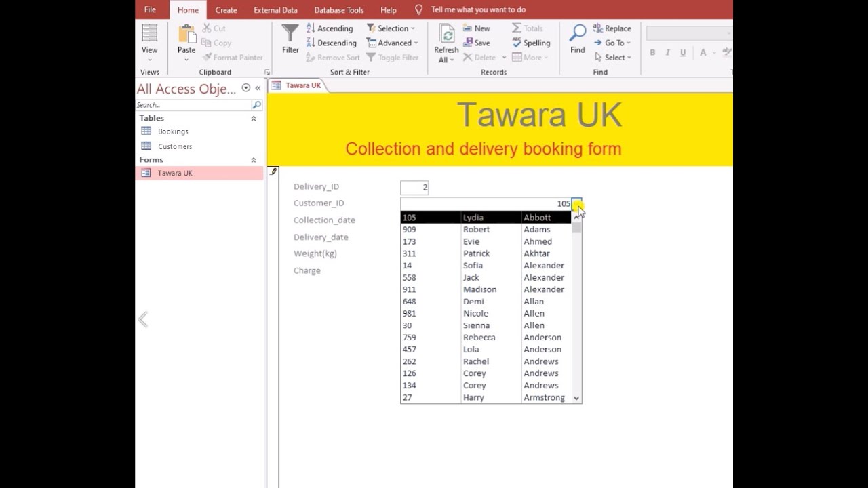Toggle Italic text formatting
The image size is (868, 488).
[667, 52]
